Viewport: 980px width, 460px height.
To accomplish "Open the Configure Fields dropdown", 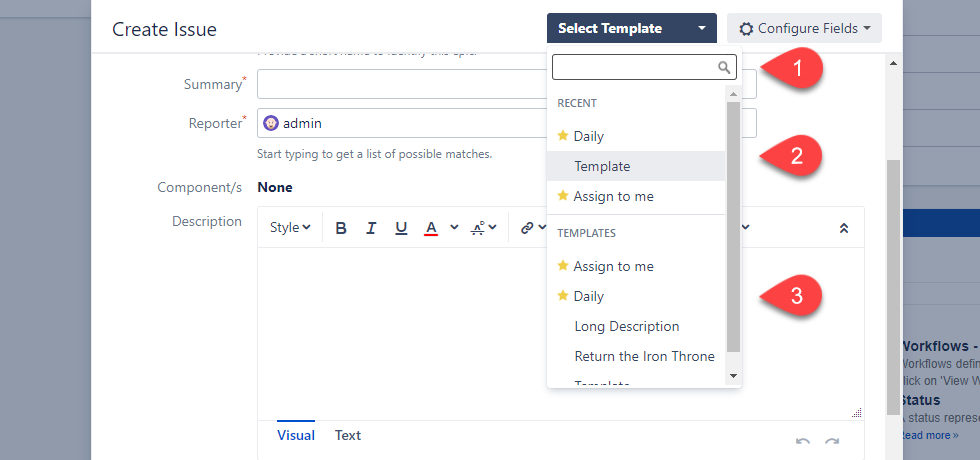I will click(x=804, y=28).
